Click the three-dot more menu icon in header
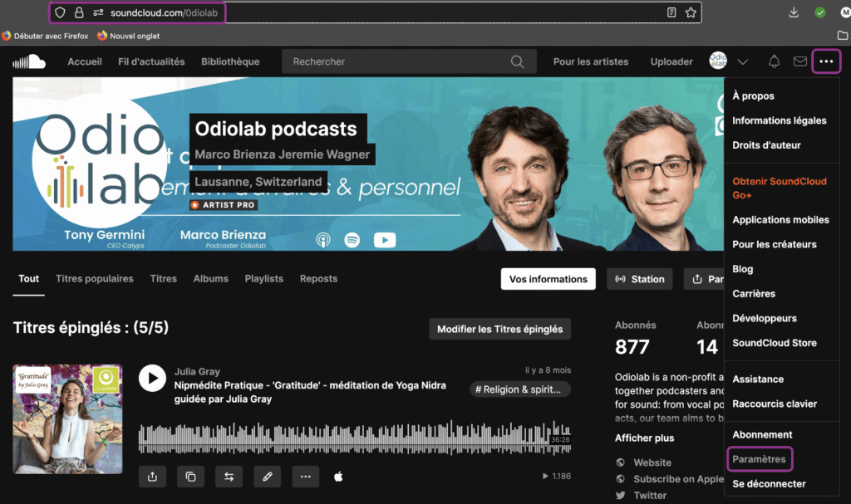Image resolution: width=851 pixels, height=504 pixels. pos(826,61)
